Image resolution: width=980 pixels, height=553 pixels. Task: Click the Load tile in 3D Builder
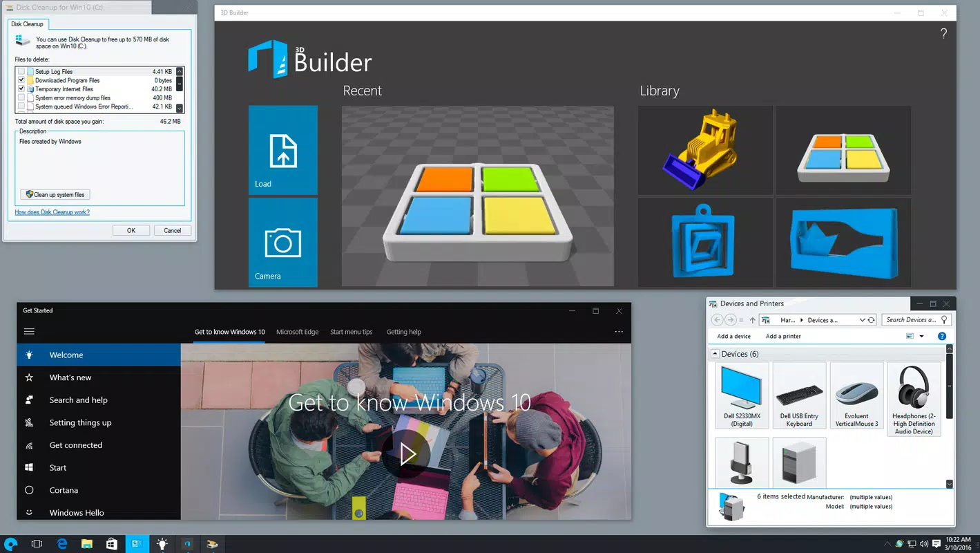point(283,150)
